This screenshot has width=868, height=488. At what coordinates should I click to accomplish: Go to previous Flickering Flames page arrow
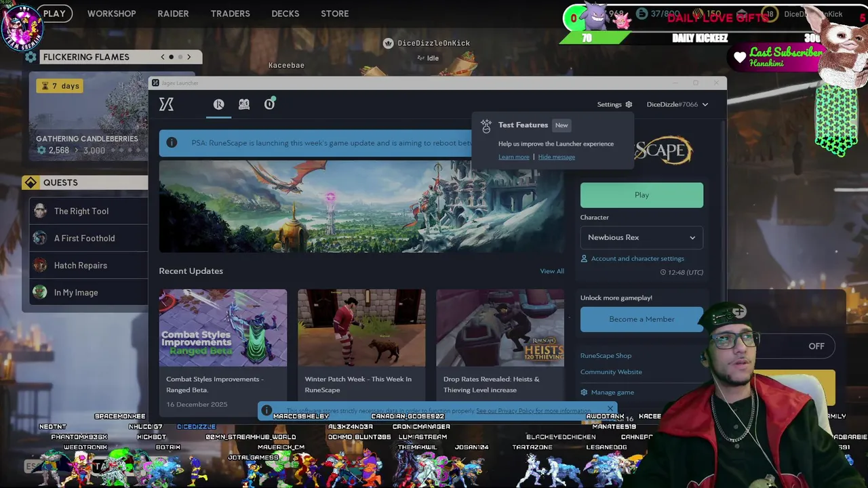[x=163, y=57]
